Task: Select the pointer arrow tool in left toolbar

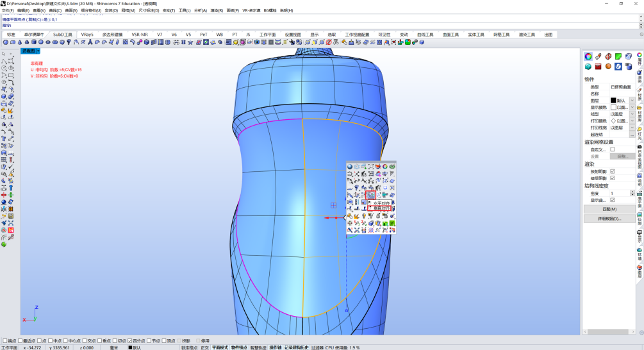Action: [4, 54]
